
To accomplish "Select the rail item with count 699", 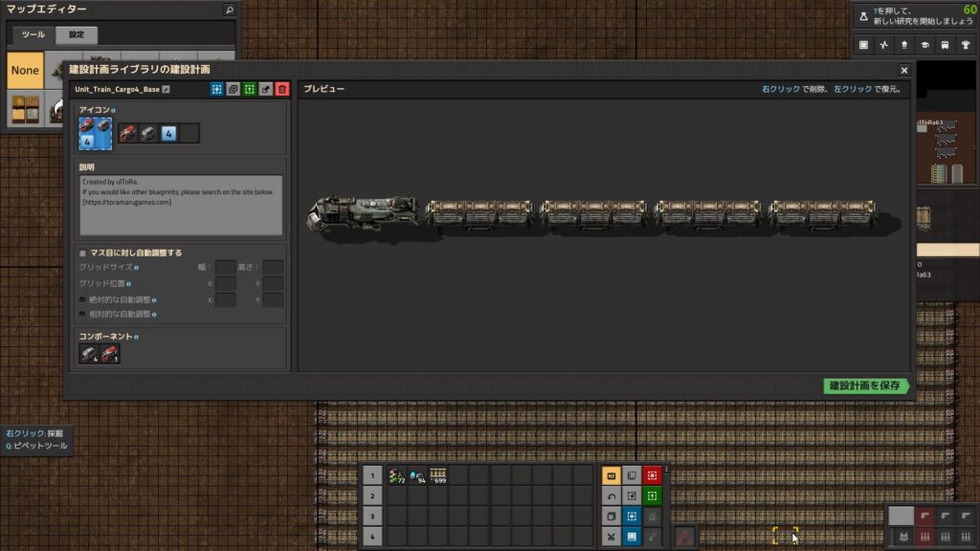I will (x=437, y=476).
